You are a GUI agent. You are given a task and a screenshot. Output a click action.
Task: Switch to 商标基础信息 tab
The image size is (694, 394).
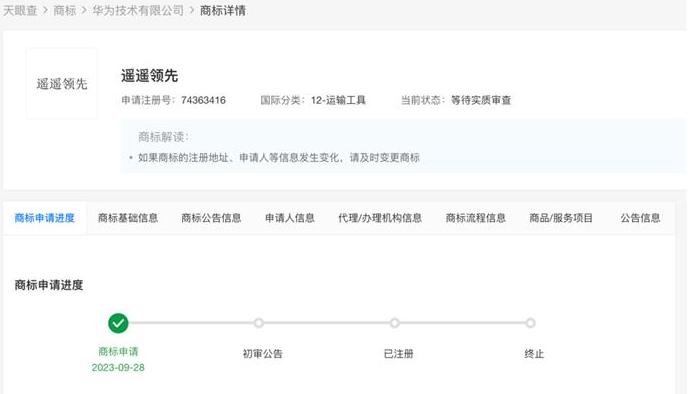(128, 218)
